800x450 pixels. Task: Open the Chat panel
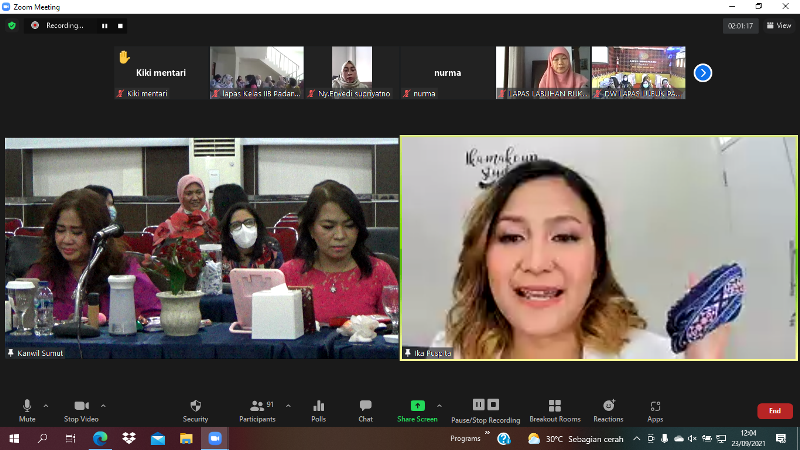(x=366, y=409)
